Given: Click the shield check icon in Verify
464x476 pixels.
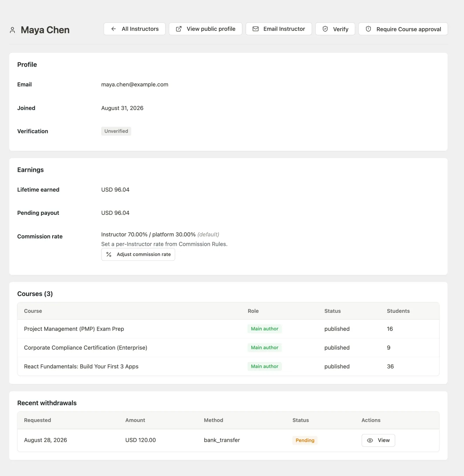Looking at the screenshot, I should [x=325, y=29].
